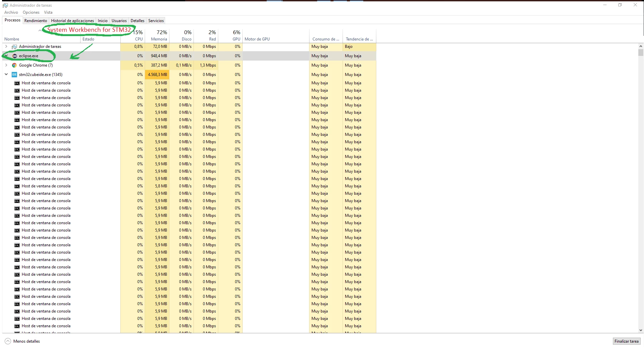The height and width of the screenshot is (347, 644).
Task: Open the Detalles tab
Action: (x=137, y=21)
